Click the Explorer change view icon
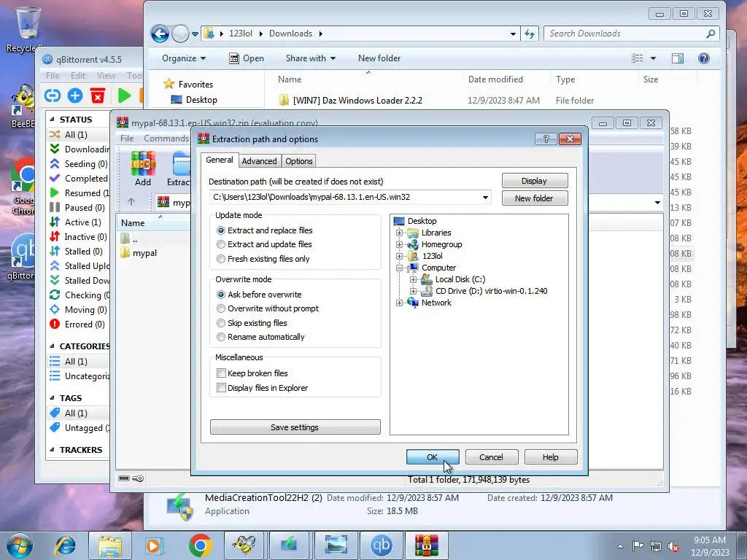The height and width of the screenshot is (560, 747). (x=638, y=58)
